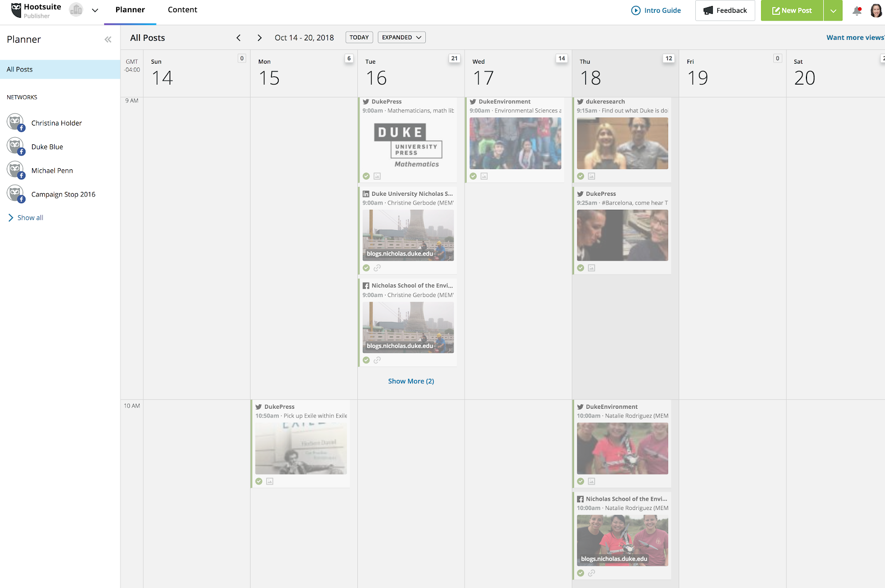Screen dimensions: 885x588
Task: Open the Wednesday DukeEnvironment group photo
Action: pyautogui.click(x=516, y=143)
